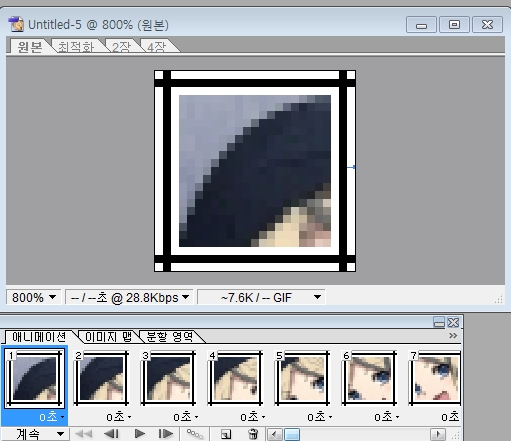The image size is (511, 441).
Task: Switch to the 최적화 tab
Action: click(76, 47)
